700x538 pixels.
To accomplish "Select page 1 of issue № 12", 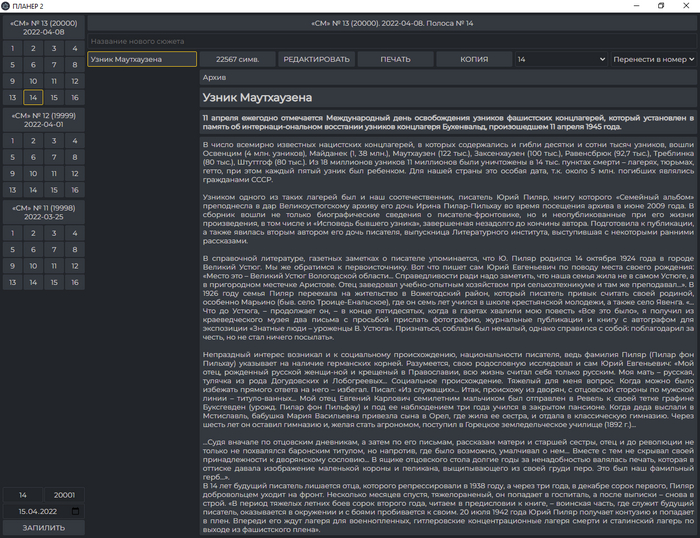I will tap(12, 141).
